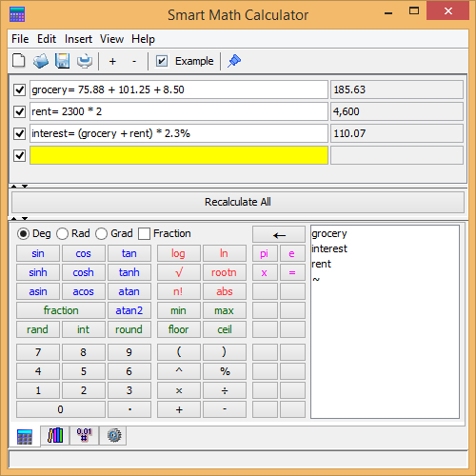The width and height of the screenshot is (476, 476).
Task: Click the Recalculate All button
Action: pyautogui.click(x=238, y=202)
